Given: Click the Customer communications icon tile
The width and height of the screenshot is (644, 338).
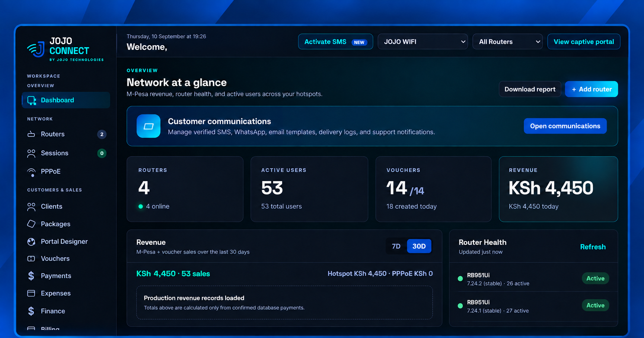Looking at the screenshot, I should (149, 126).
